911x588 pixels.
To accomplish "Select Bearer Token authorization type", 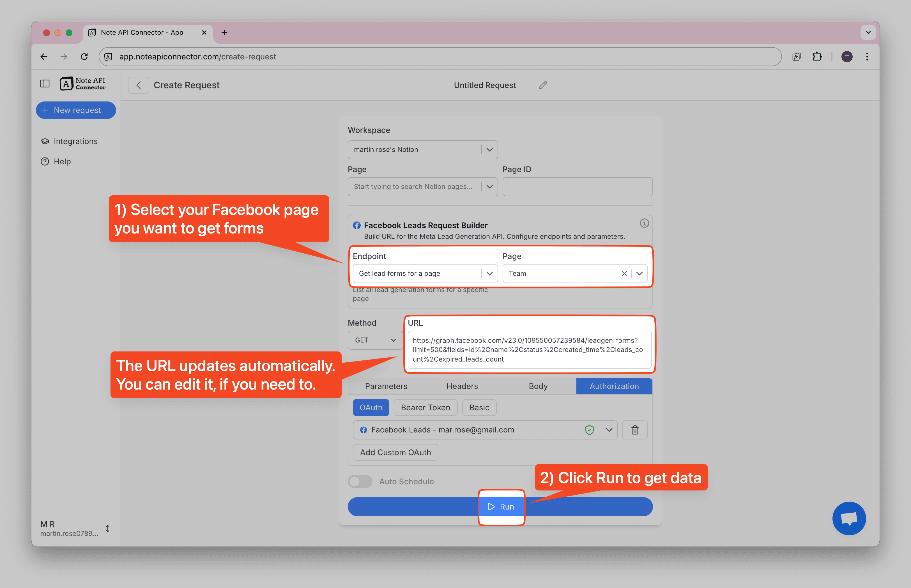I will tap(425, 408).
